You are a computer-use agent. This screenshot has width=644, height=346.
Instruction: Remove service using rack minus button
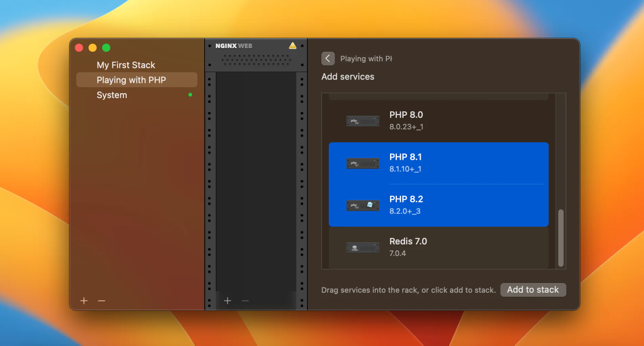pos(245,301)
